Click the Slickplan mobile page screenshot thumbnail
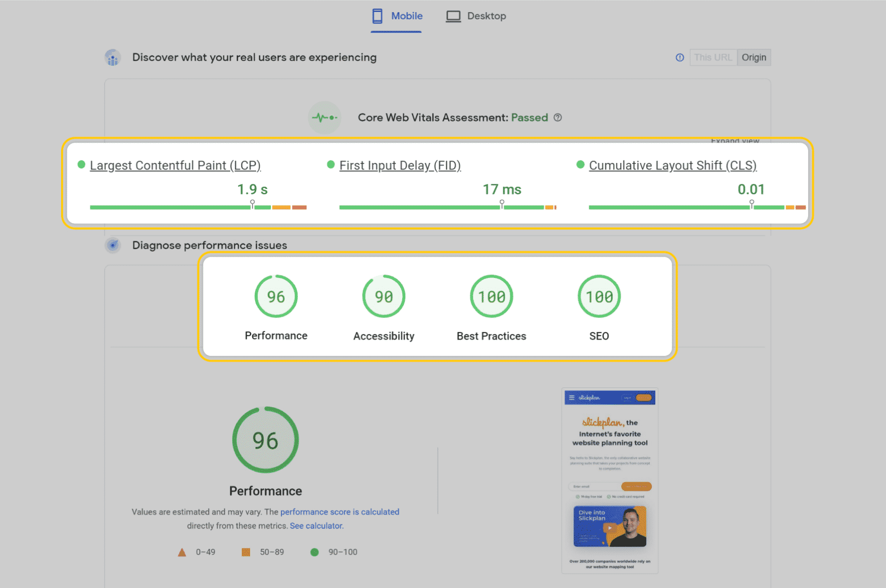The image size is (886, 588). (x=610, y=481)
